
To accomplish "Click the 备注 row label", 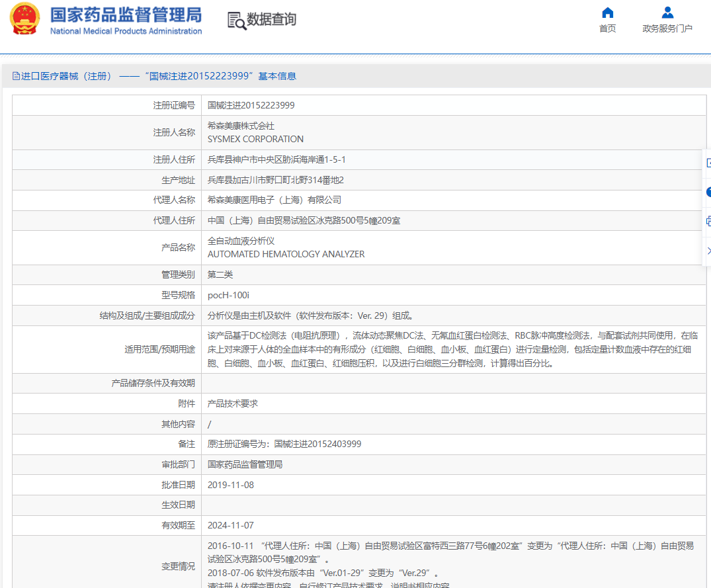I will click(x=187, y=444).
